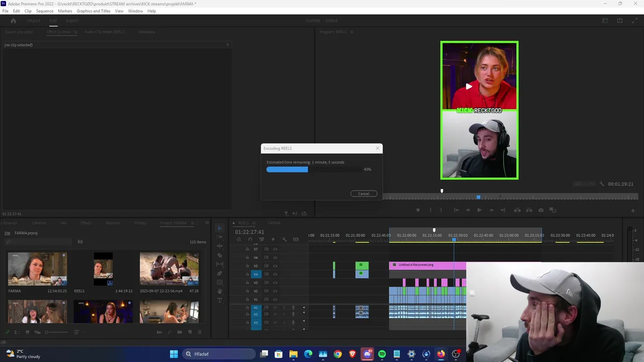
Task: Select the Selection tool in the tools panel
Action: pyautogui.click(x=219, y=228)
